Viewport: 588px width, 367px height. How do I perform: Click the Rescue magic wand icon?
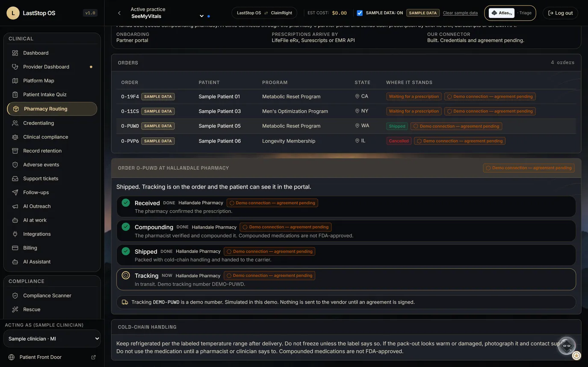[15, 309]
